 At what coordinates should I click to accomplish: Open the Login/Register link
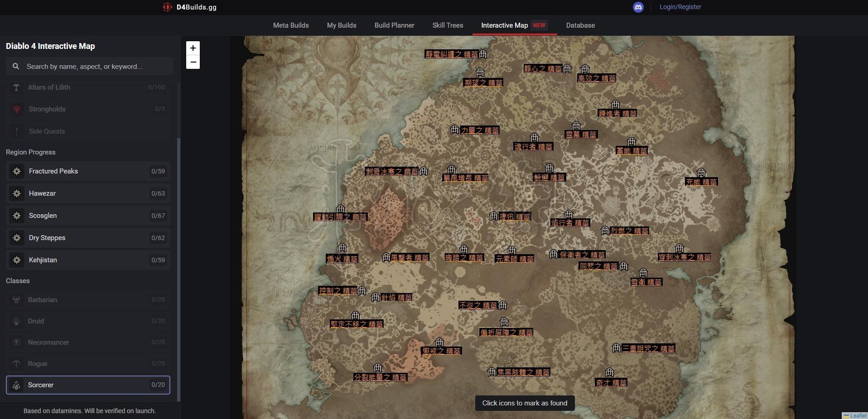[680, 7]
